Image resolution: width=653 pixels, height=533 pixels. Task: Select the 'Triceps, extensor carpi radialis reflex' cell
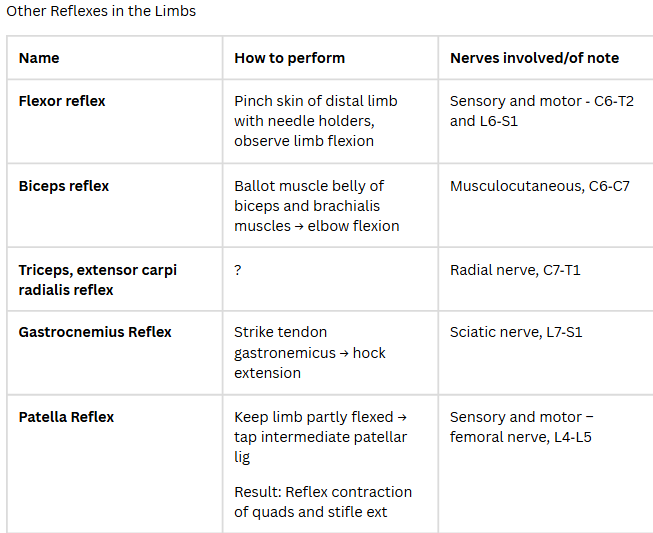pos(97,280)
